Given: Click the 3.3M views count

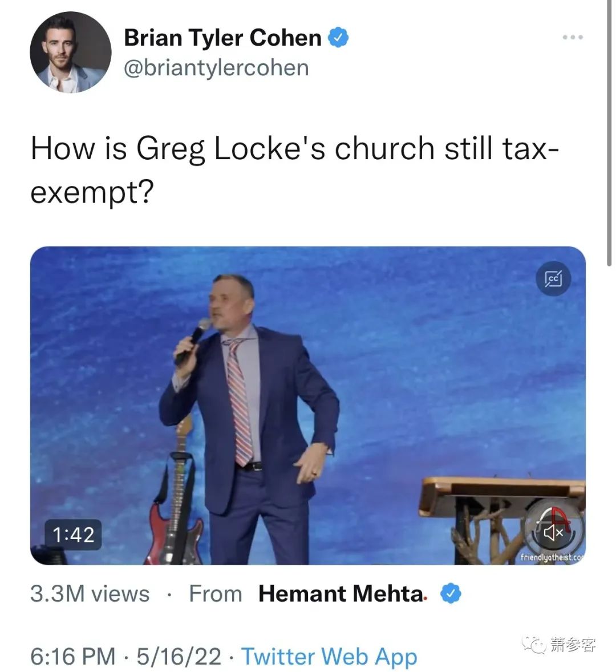Looking at the screenshot, I should click(90, 594).
